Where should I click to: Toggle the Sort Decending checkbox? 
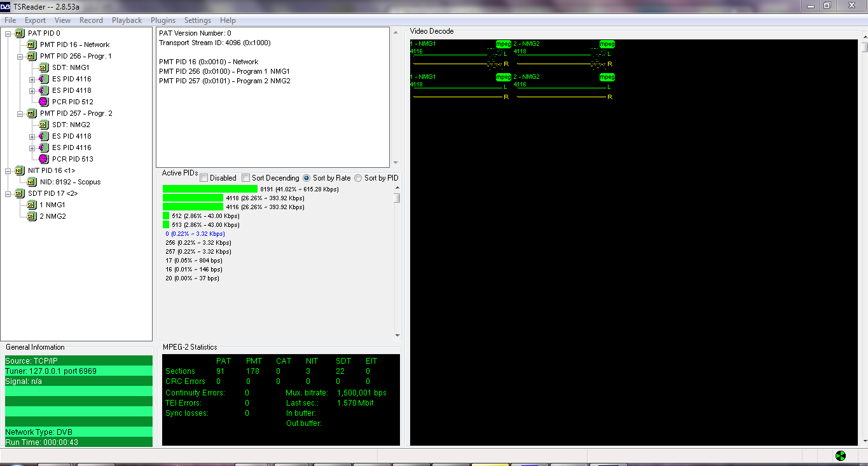[245, 178]
